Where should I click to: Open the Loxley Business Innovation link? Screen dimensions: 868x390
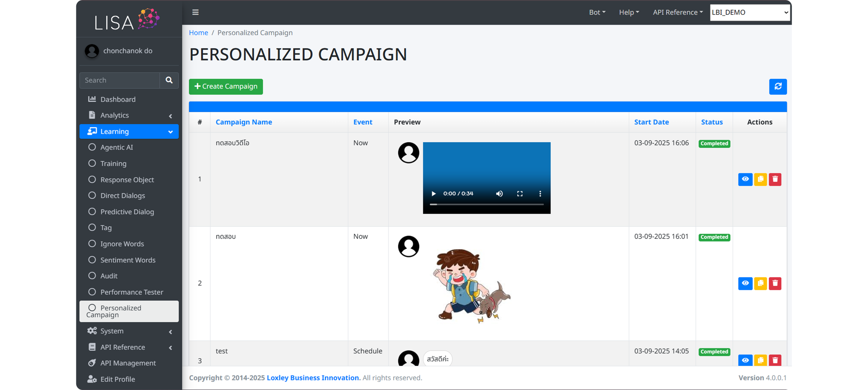pos(313,378)
